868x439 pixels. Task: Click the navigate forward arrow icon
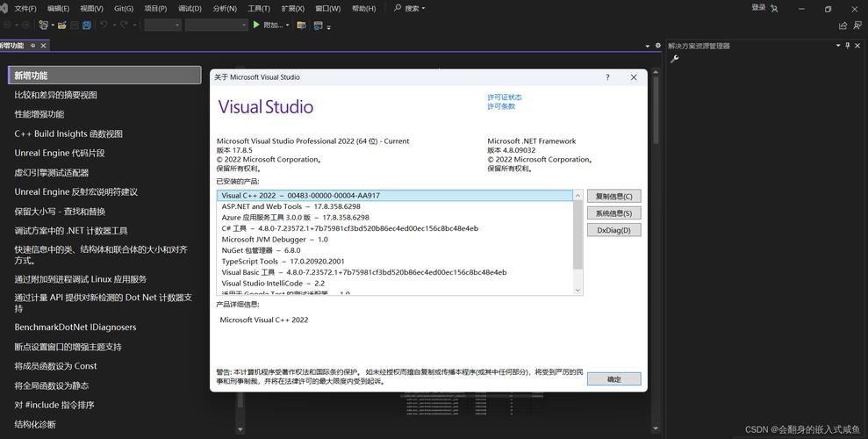pos(25,25)
